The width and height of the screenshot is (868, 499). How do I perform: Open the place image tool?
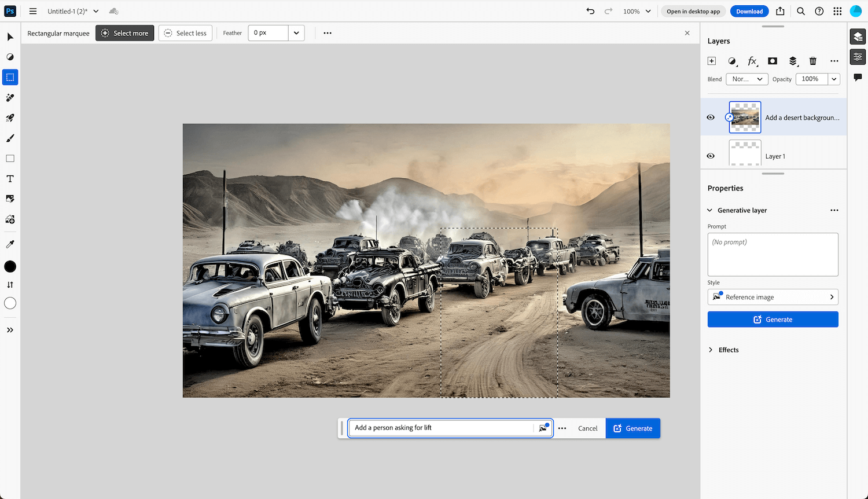(10, 199)
